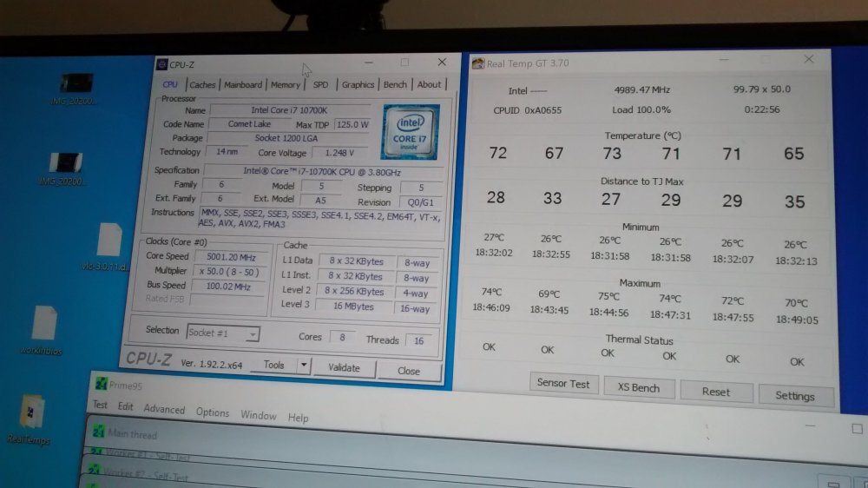
Task: Open the Test menu in Prime95
Action: tap(100, 405)
